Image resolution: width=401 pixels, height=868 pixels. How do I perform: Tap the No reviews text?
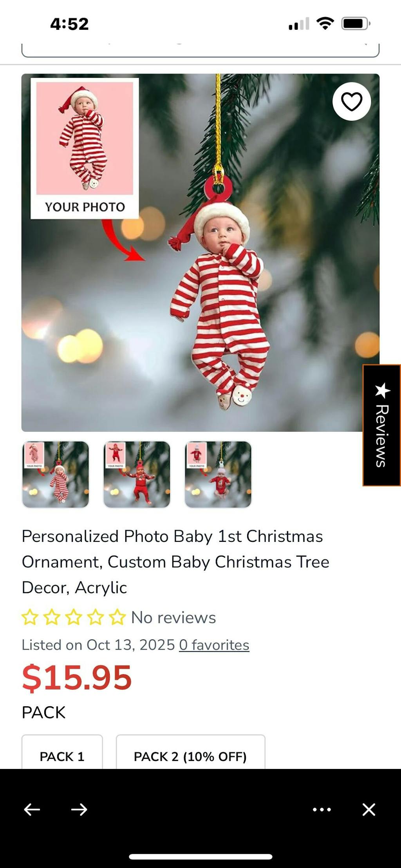coord(173,617)
